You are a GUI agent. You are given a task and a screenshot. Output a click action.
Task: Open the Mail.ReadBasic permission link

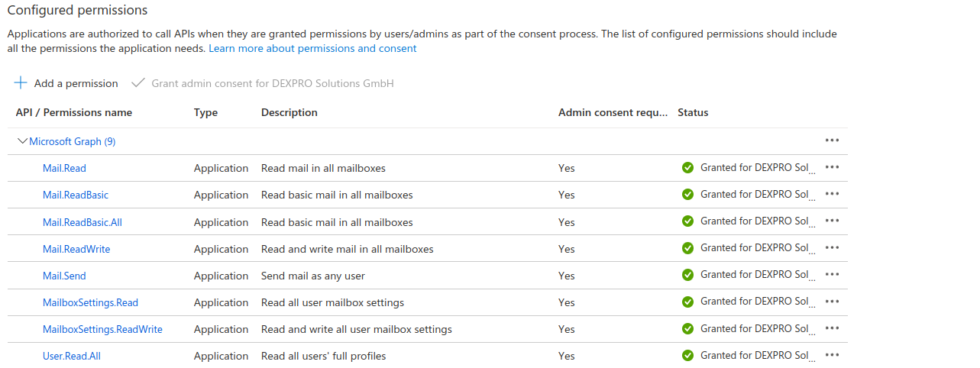click(x=76, y=195)
